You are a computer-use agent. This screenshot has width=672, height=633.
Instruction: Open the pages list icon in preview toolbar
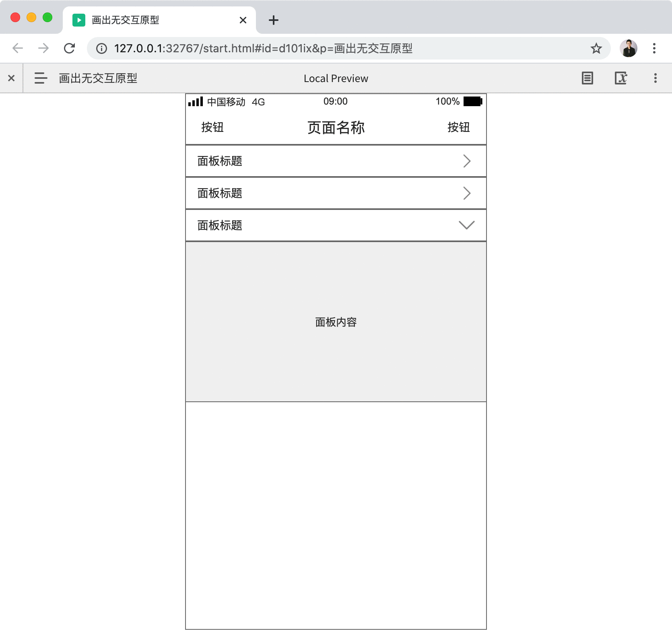tap(587, 78)
